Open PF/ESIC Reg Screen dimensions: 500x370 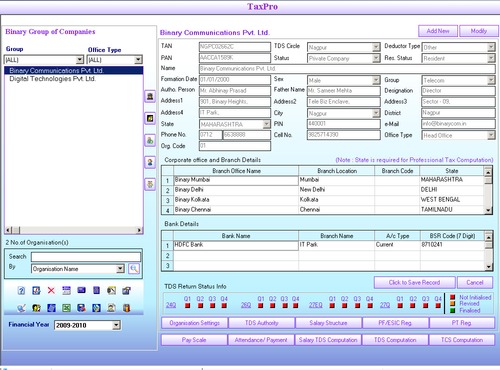[x=395, y=323]
